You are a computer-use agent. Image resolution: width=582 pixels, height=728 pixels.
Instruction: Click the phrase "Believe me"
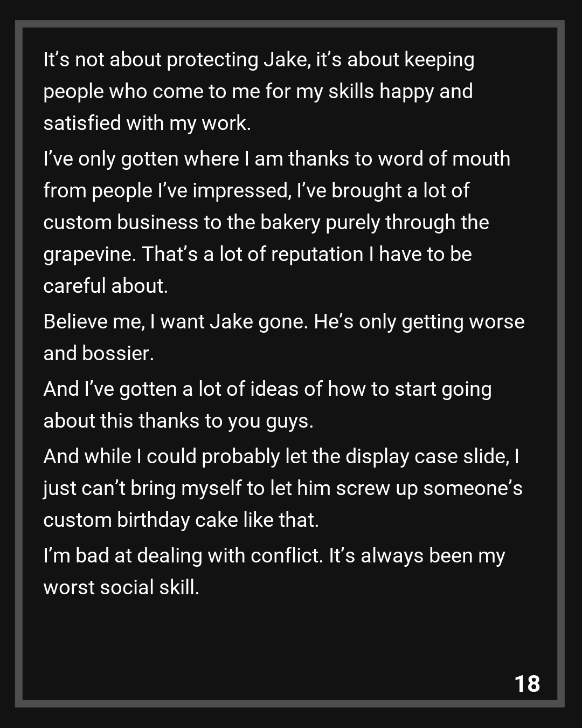(93, 322)
